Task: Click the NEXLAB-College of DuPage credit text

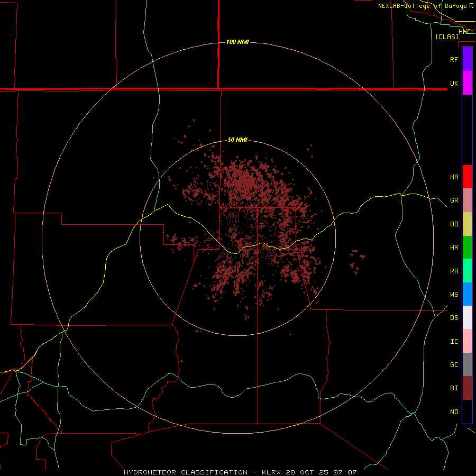Action: 426,6
